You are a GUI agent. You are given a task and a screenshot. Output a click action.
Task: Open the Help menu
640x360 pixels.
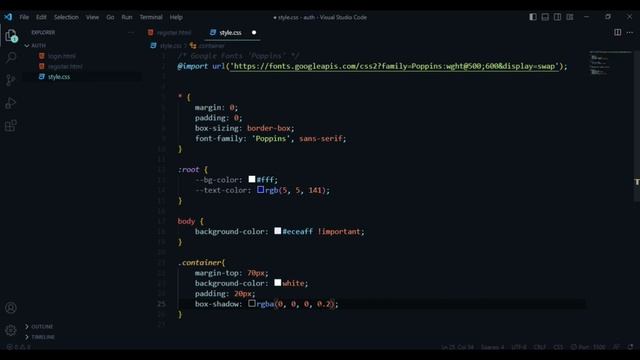click(176, 17)
